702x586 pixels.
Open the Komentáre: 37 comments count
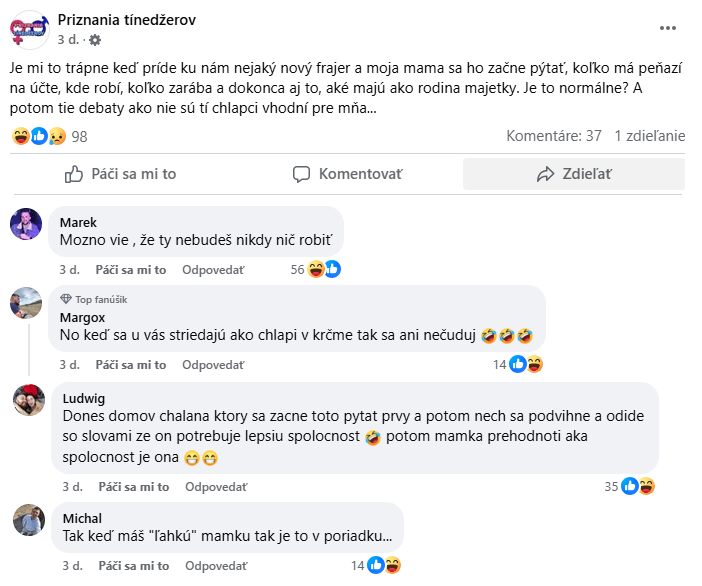(553, 136)
